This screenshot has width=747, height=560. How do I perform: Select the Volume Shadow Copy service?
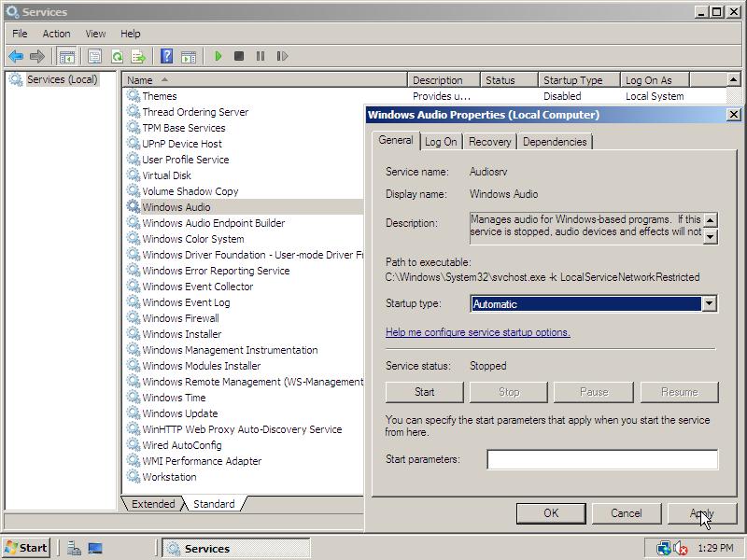[190, 191]
